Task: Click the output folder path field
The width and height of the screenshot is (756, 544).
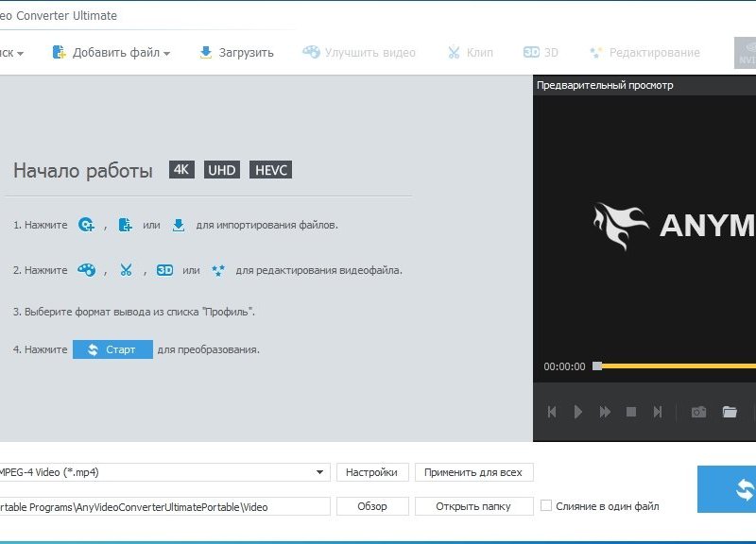Action: pos(163,506)
